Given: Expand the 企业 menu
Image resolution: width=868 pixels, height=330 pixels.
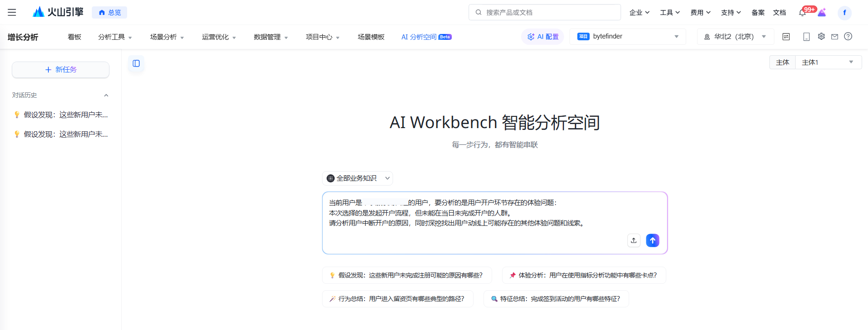Looking at the screenshot, I should [x=639, y=13].
